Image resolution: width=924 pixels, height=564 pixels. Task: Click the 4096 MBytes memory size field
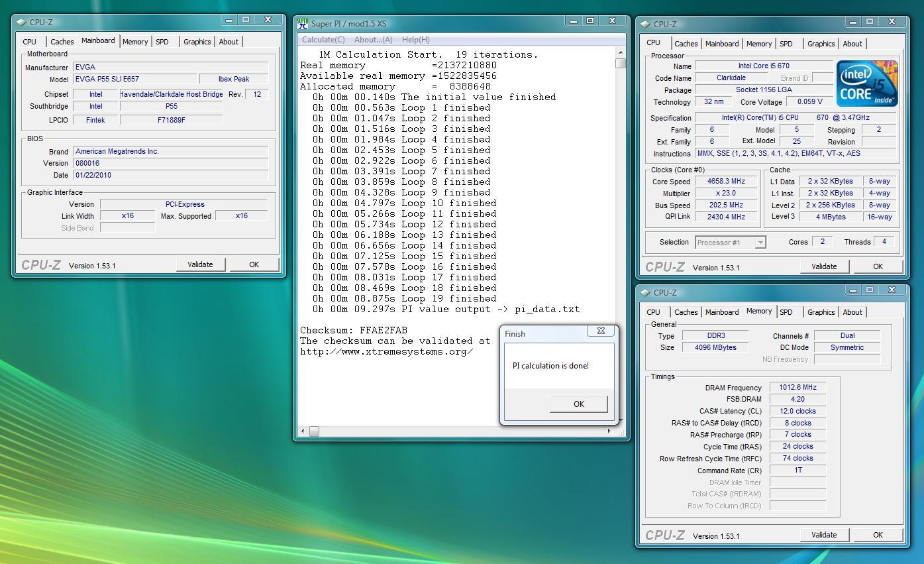(x=714, y=347)
